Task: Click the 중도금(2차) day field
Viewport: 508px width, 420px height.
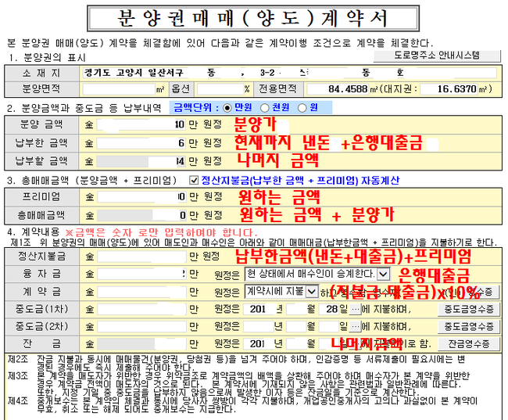Action: click(x=329, y=327)
